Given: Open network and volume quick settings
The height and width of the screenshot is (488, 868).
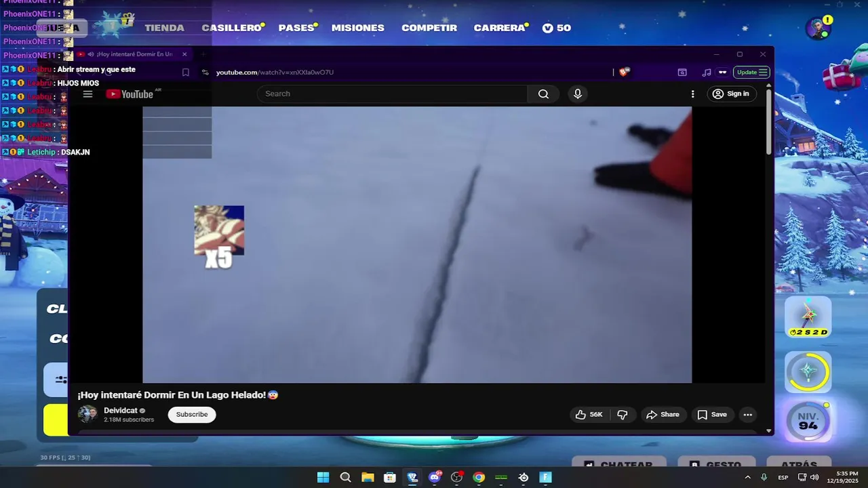Looking at the screenshot, I should pos(808,477).
